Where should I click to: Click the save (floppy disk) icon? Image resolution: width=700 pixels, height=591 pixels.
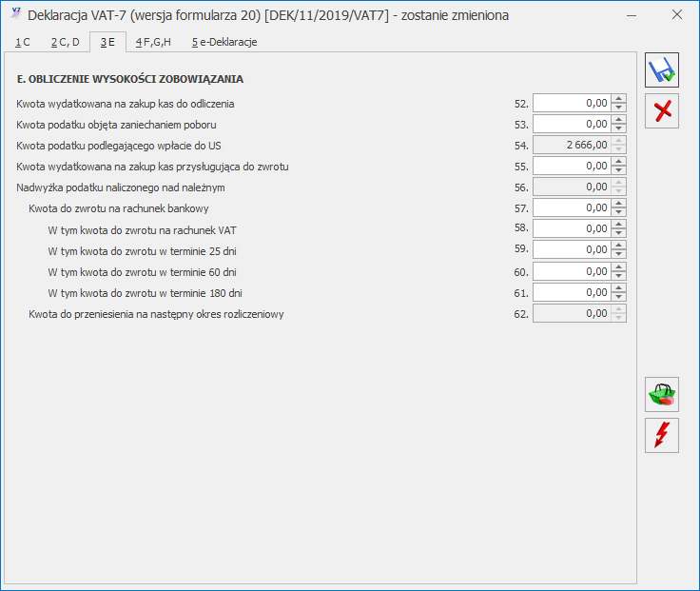point(661,71)
